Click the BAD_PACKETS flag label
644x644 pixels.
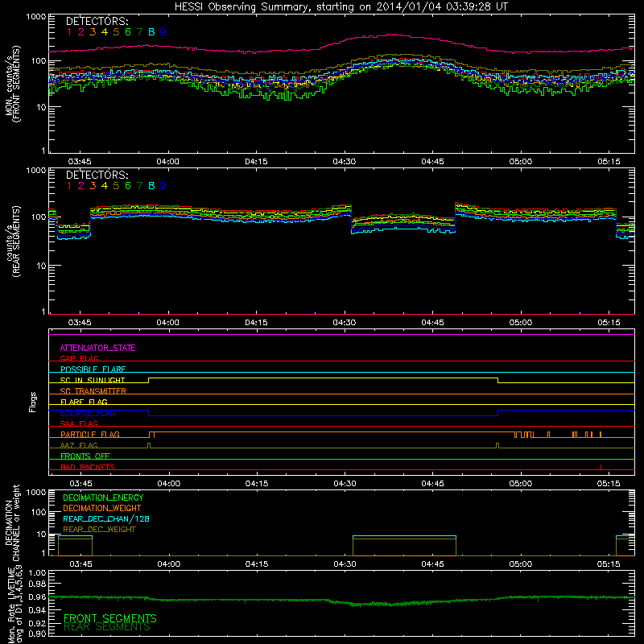(88, 467)
